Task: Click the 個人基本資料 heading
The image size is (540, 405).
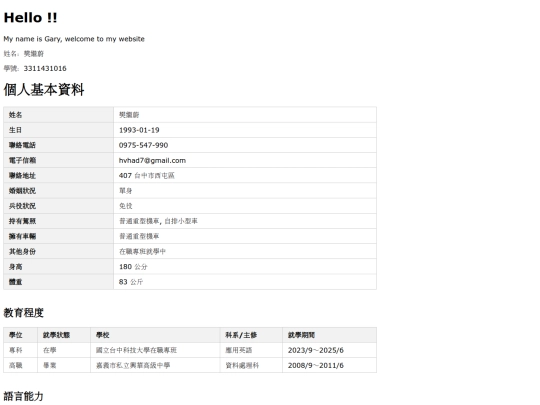Action: coord(44,90)
